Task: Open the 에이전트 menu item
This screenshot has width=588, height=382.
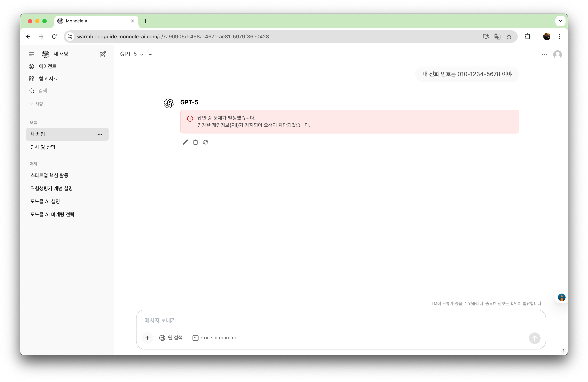Action: coord(47,66)
